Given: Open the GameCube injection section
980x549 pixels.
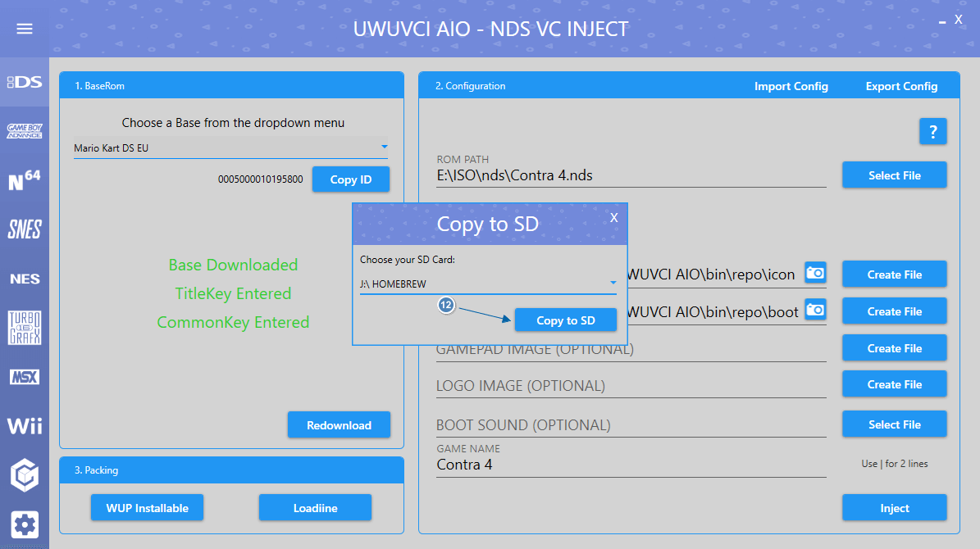Looking at the screenshot, I should (x=25, y=474).
